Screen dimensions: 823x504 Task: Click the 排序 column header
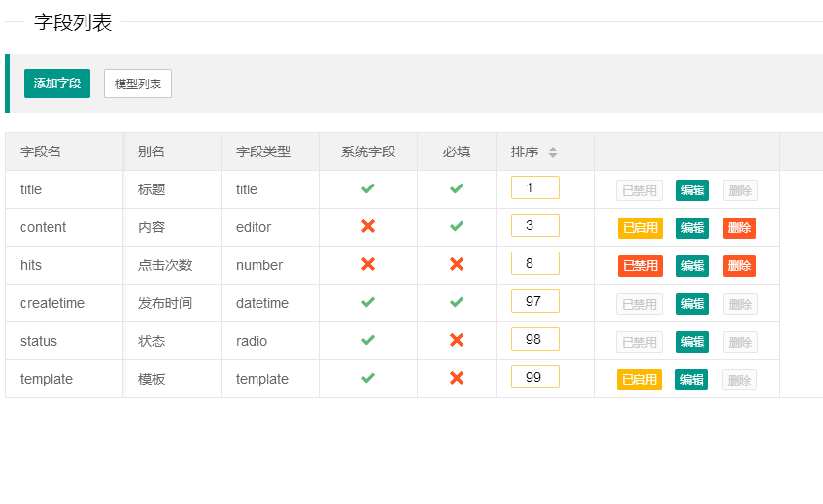tap(525, 151)
